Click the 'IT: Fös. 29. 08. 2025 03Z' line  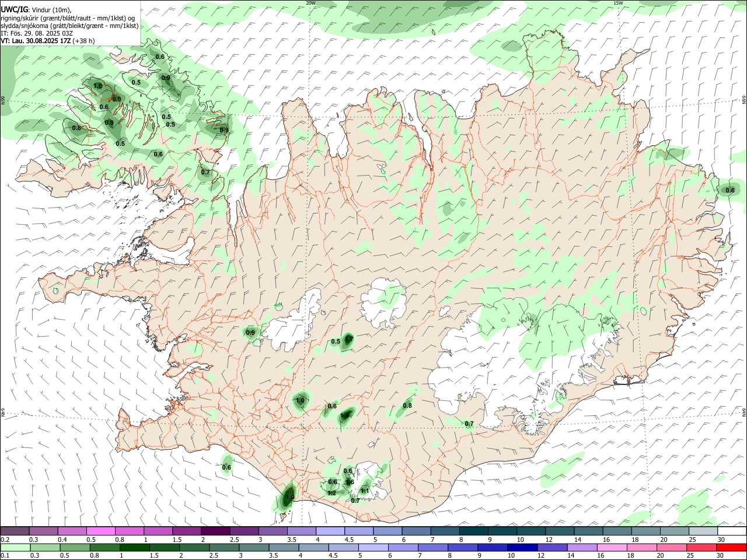[37, 33]
